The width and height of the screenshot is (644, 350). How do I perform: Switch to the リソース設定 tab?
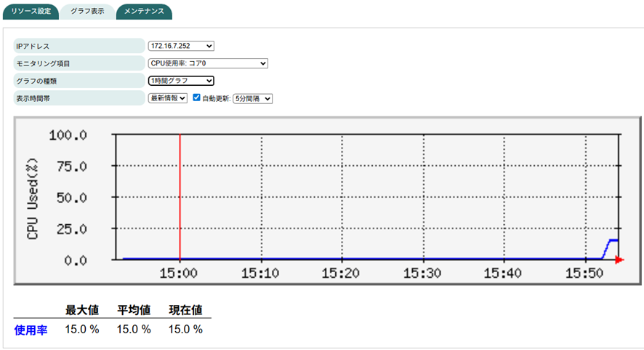coord(31,12)
